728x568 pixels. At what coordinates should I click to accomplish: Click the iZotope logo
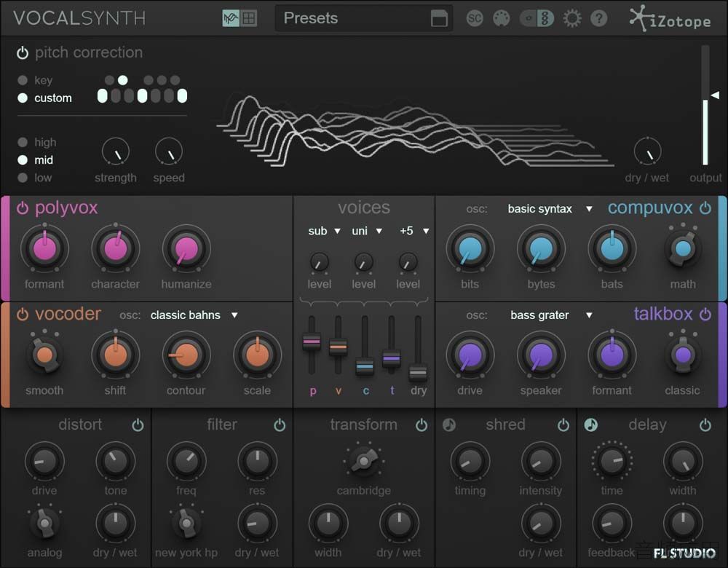(670, 19)
